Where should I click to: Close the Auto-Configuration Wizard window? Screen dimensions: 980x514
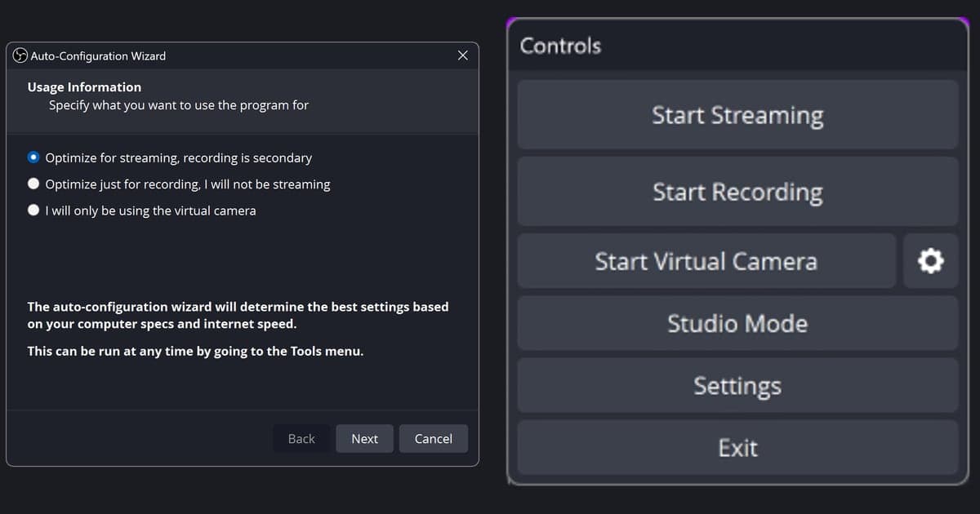click(x=463, y=55)
